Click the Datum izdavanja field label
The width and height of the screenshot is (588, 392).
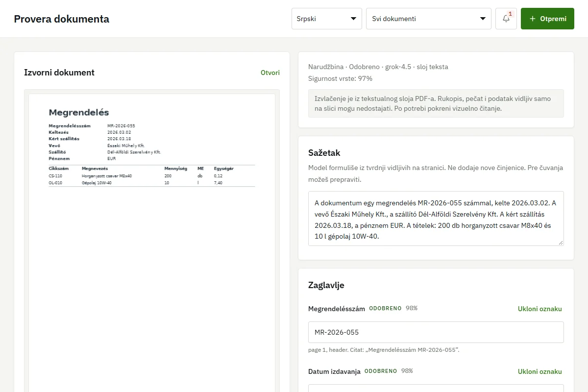335,371
